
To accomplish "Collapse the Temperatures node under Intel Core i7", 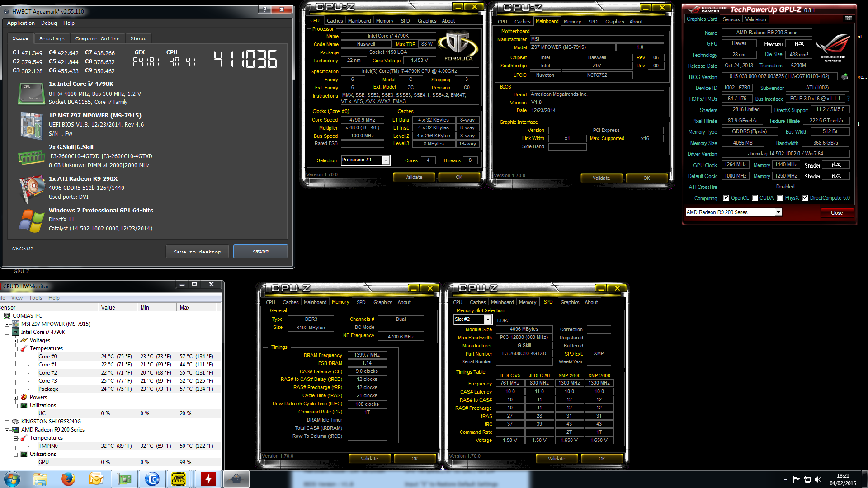I will point(15,348).
